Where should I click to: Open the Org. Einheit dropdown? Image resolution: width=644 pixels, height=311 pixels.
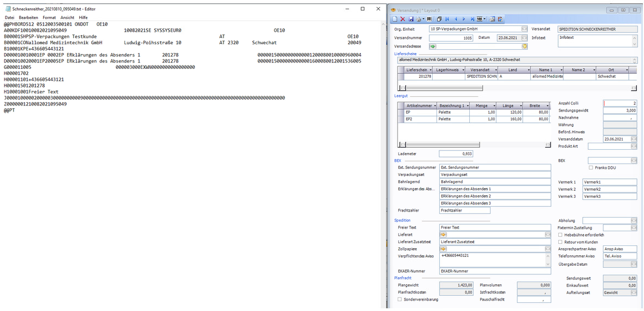[524, 29]
